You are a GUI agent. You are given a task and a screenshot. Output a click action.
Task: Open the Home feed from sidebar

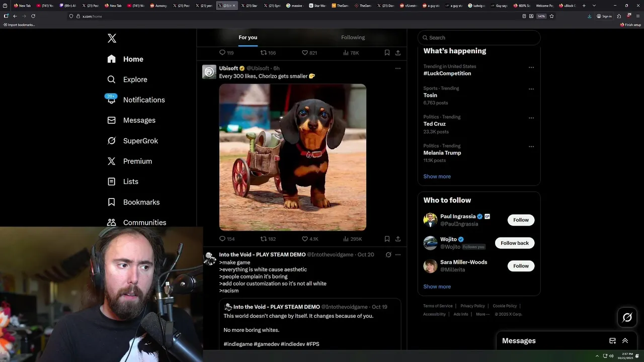pos(125,59)
